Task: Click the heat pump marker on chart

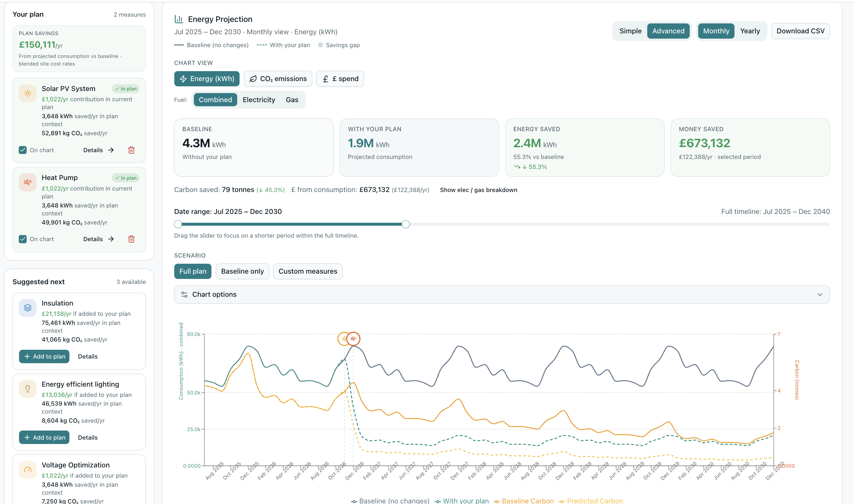Action: pos(353,339)
